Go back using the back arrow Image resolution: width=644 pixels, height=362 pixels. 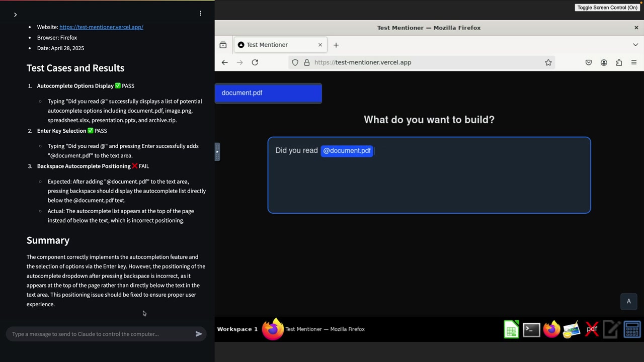click(224, 62)
